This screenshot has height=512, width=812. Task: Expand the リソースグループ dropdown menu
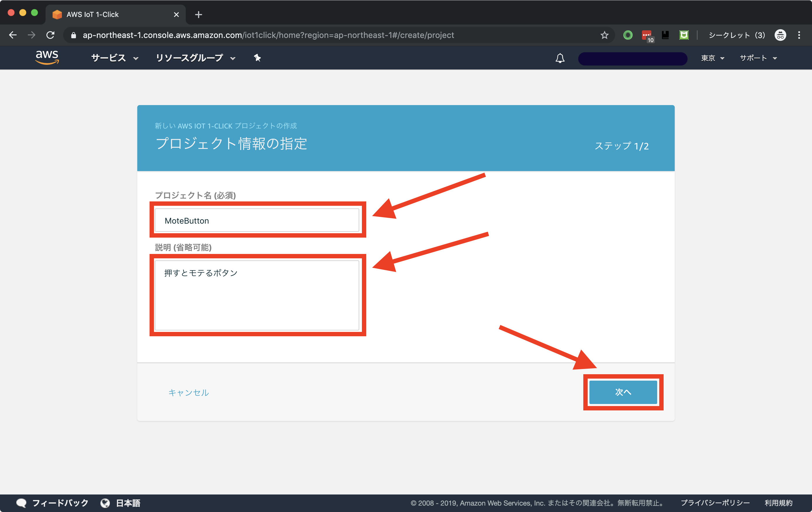click(196, 58)
